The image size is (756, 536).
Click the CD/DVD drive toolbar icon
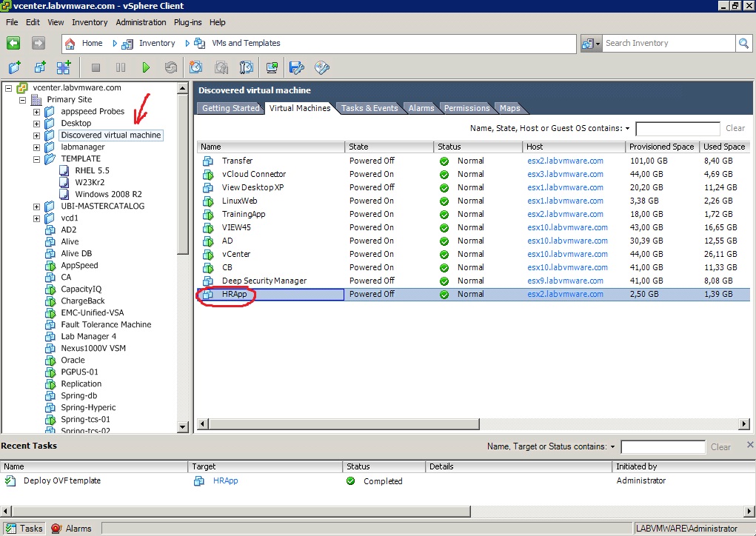coord(321,67)
